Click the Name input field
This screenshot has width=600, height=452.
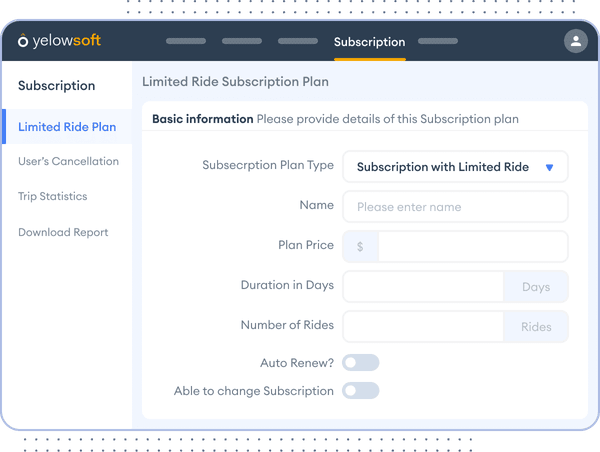coord(455,207)
